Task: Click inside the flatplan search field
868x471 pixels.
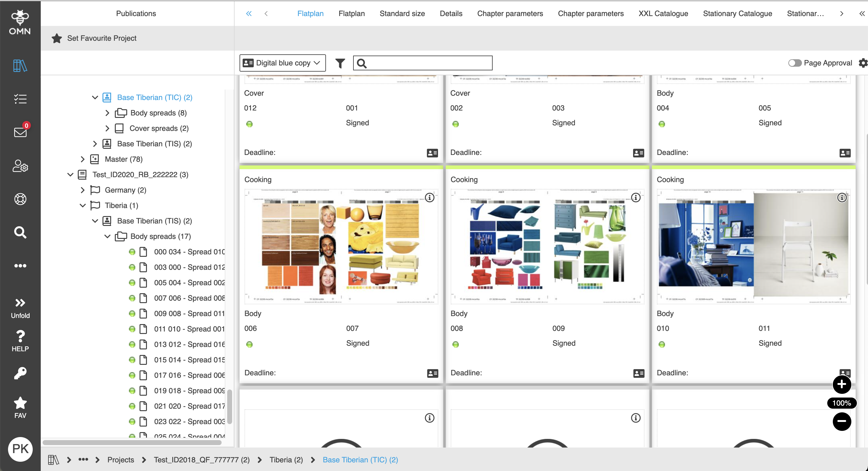Action: [x=428, y=63]
